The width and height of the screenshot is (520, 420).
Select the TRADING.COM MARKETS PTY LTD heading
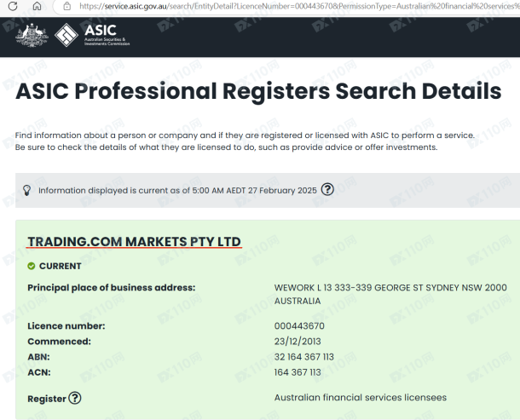click(134, 242)
